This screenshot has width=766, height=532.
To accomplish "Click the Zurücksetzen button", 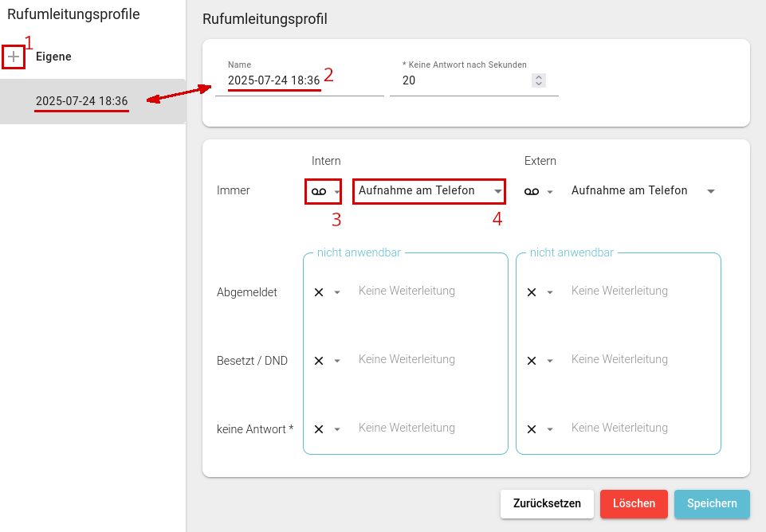I will coord(547,503).
